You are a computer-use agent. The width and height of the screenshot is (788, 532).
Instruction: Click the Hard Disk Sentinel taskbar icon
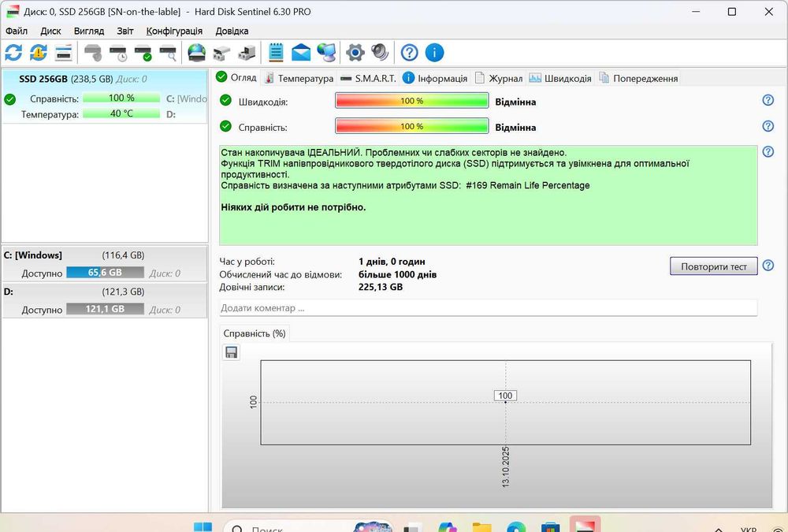coord(585,524)
